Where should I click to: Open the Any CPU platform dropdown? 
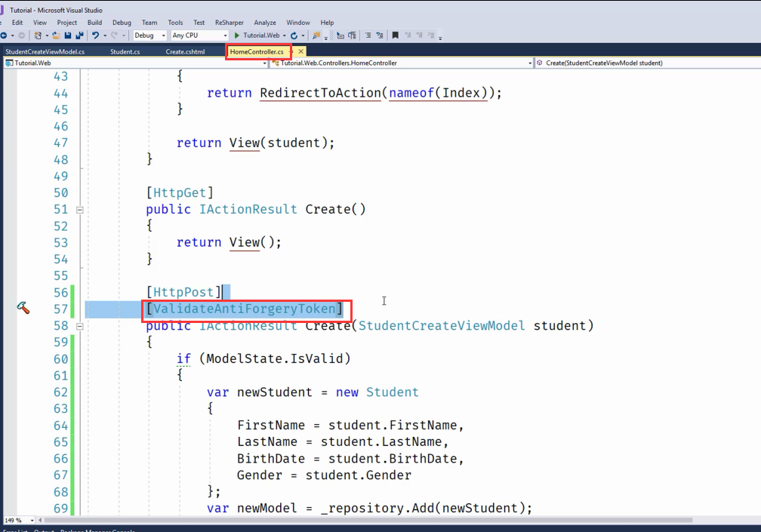tap(199, 35)
